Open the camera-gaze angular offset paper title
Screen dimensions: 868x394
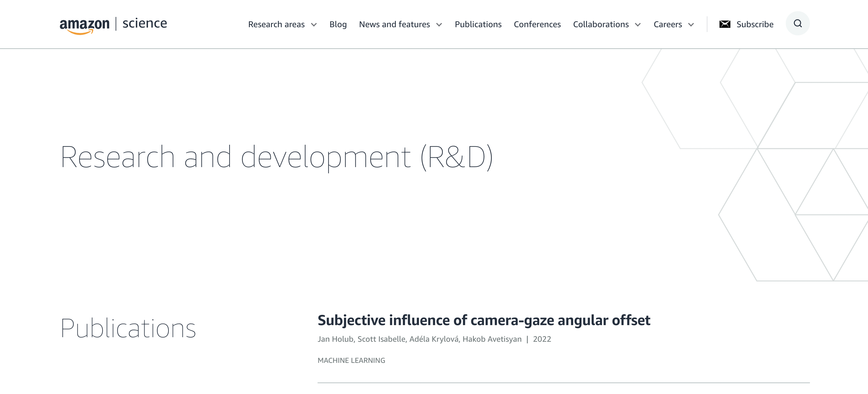click(x=484, y=320)
